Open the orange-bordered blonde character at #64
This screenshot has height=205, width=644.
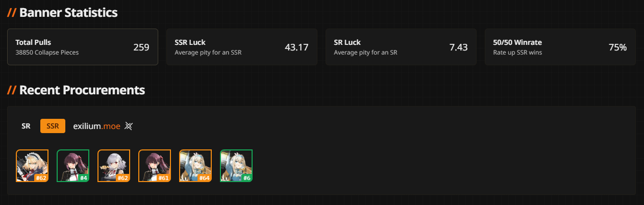195,166
